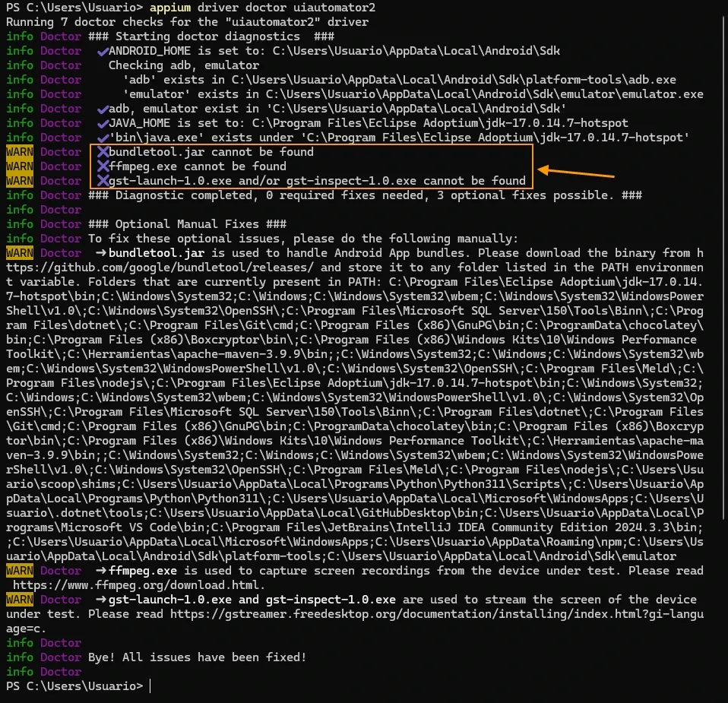Click the X mark beside gst-launch-1.0.exe cannot be found
The height and width of the screenshot is (703, 728).
[x=103, y=181]
